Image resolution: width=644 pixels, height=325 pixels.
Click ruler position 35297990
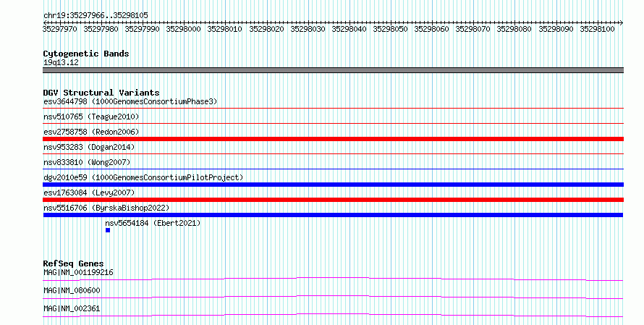pyautogui.click(x=142, y=29)
